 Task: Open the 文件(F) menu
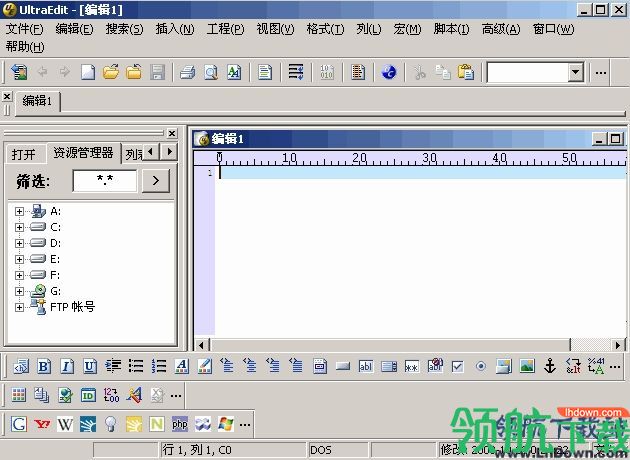click(x=25, y=29)
